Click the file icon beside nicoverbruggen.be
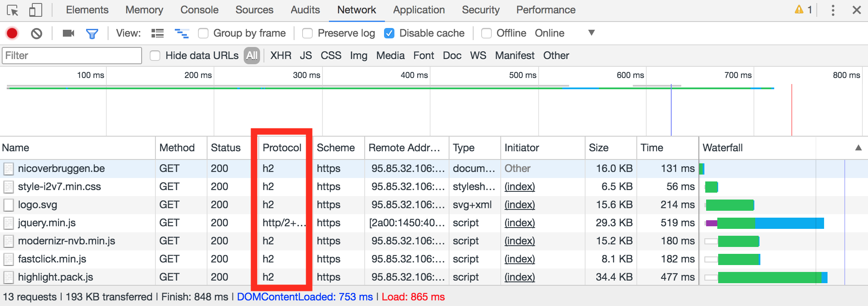This screenshot has height=306, width=868. [9, 169]
